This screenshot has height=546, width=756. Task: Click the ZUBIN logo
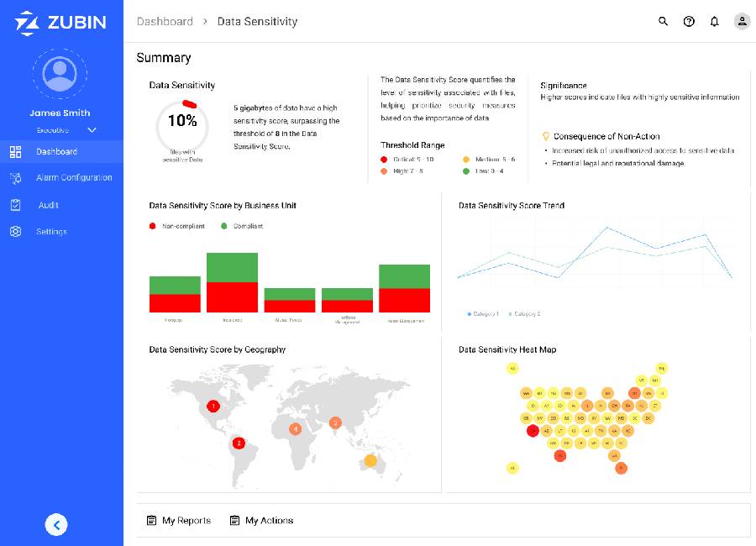tap(60, 23)
